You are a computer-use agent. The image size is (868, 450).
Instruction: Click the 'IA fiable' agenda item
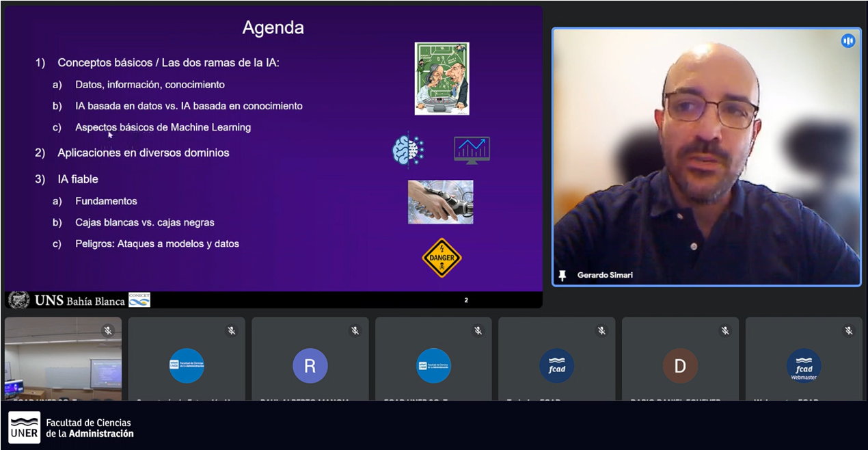tap(78, 179)
